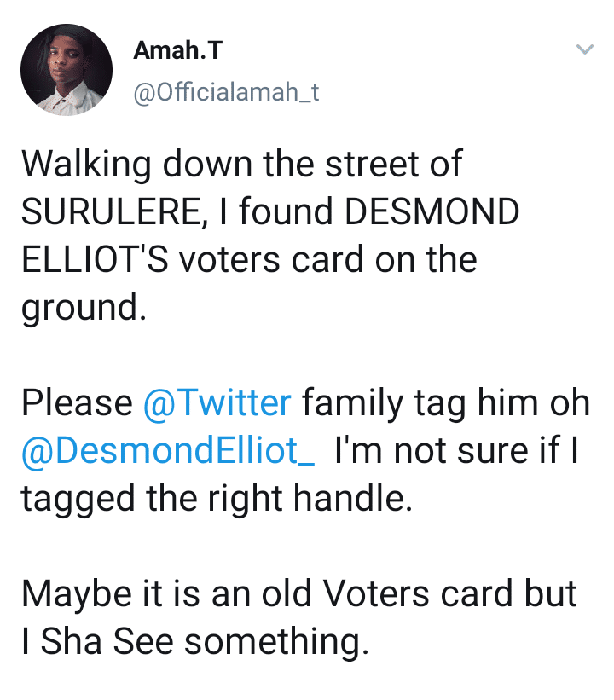Screen dimensions: 614x700
Task: Open the @Officialamah_t handle
Action: (x=225, y=90)
